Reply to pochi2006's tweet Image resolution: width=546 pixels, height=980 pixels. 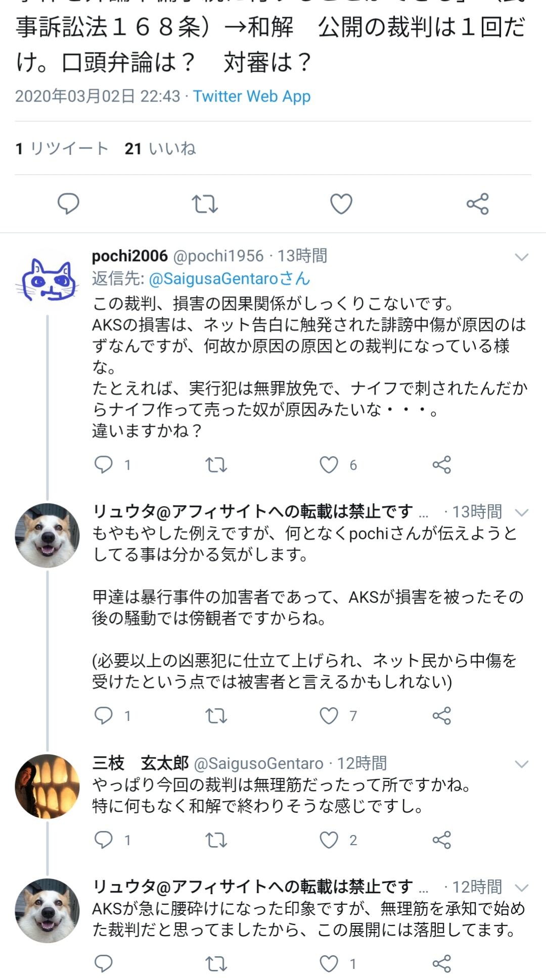104,464
